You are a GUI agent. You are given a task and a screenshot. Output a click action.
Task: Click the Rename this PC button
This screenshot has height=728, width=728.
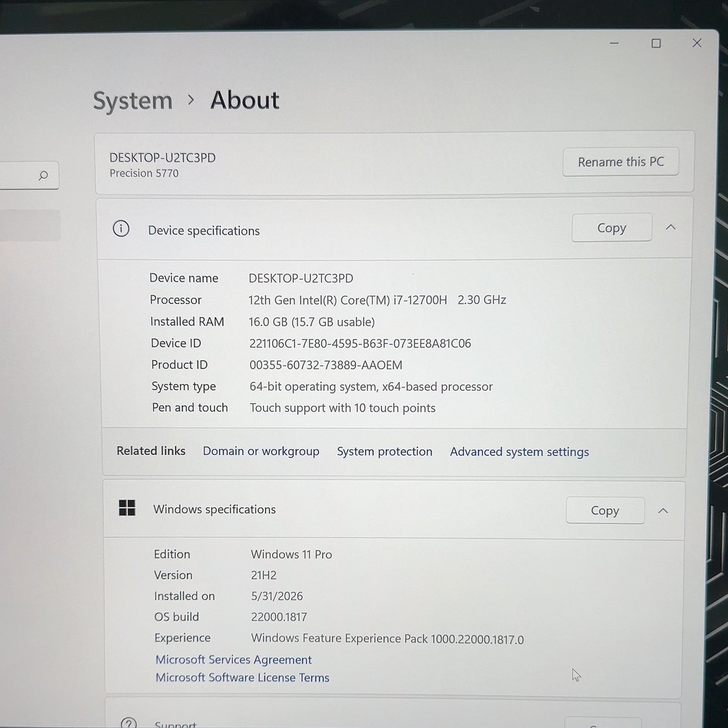click(x=621, y=162)
